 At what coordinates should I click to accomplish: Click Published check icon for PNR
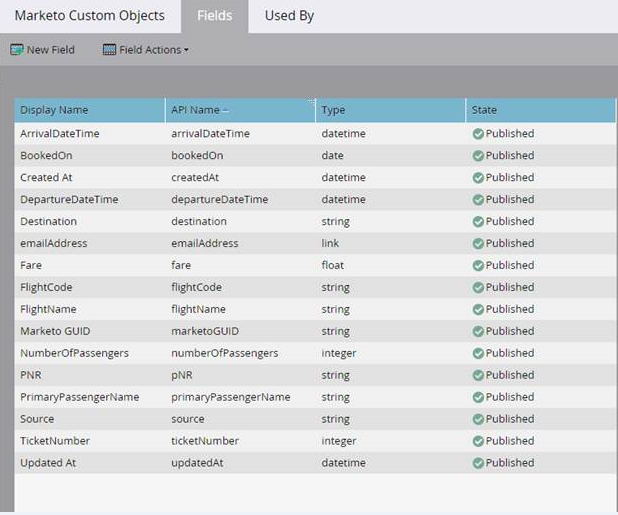[478, 376]
